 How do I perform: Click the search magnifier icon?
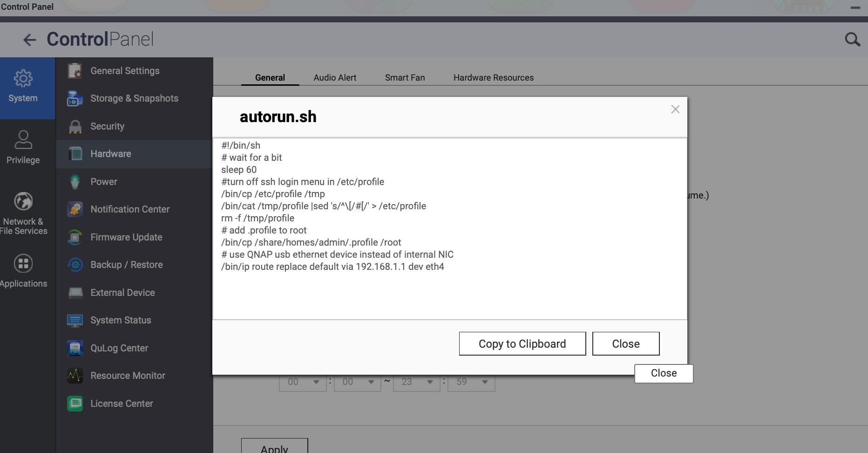(x=852, y=40)
